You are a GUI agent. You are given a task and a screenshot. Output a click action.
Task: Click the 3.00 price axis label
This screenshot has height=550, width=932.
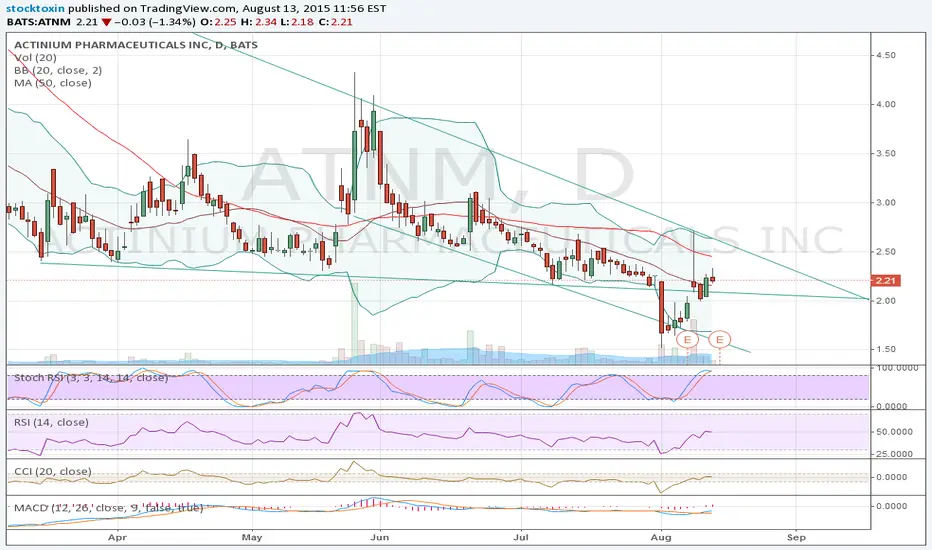[886, 202]
